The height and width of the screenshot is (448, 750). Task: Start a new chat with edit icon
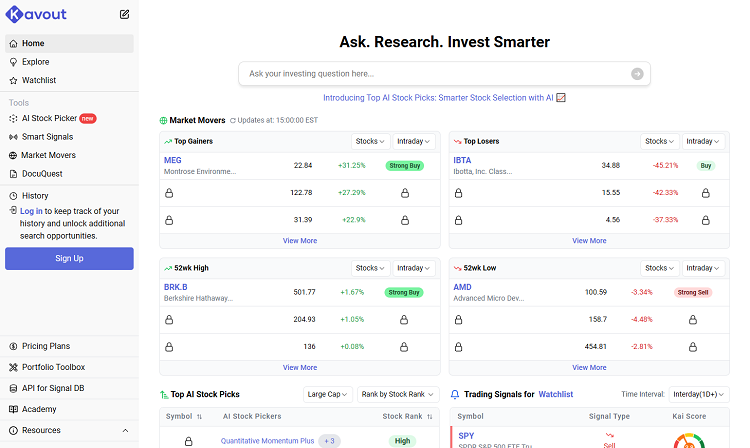(x=124, y=14)
